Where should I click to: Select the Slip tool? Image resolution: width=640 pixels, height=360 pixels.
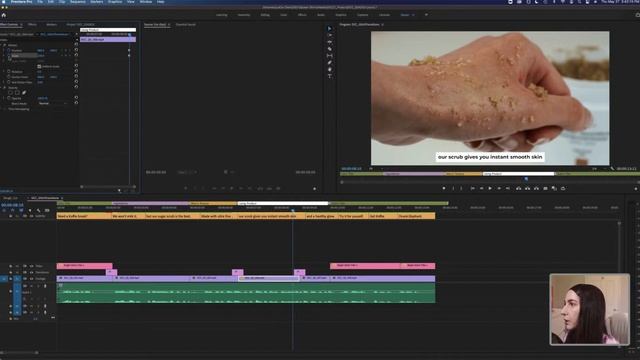(x=329, y=56)
